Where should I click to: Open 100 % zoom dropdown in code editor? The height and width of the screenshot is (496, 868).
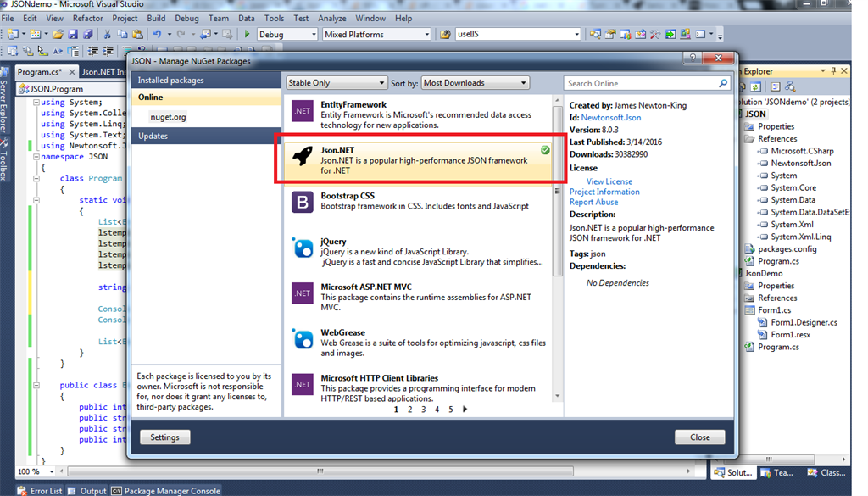click(x=52, y=471)
